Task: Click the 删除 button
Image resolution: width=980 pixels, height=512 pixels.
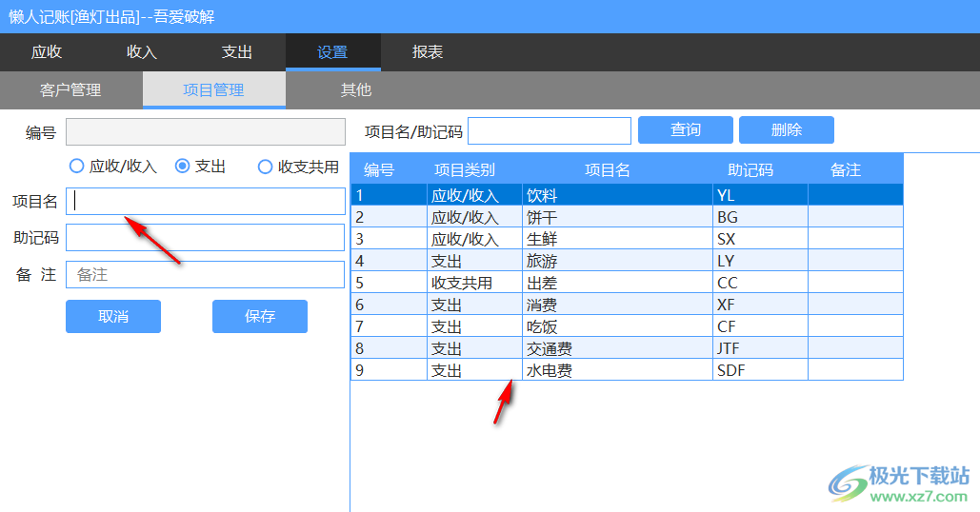Action: point(787,129)
